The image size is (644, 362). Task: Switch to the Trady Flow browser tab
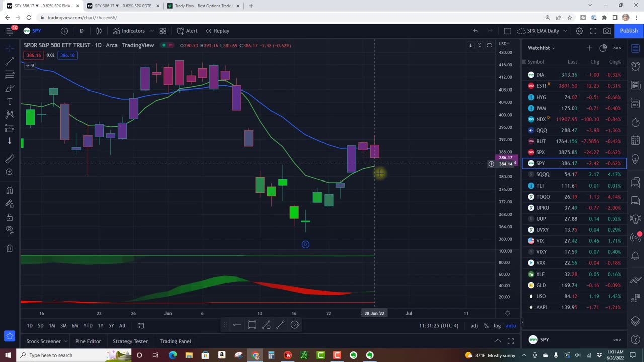coord(203,6)
